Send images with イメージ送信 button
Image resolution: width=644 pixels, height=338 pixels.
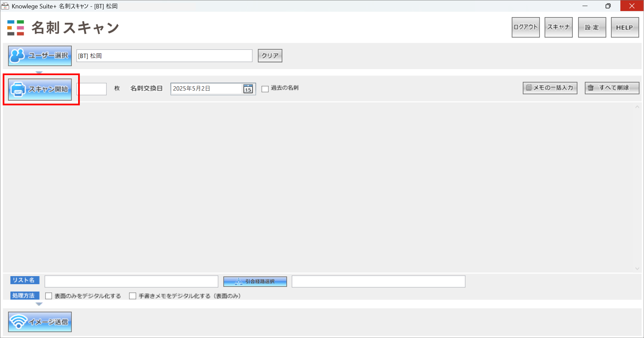tap(40, 322)
